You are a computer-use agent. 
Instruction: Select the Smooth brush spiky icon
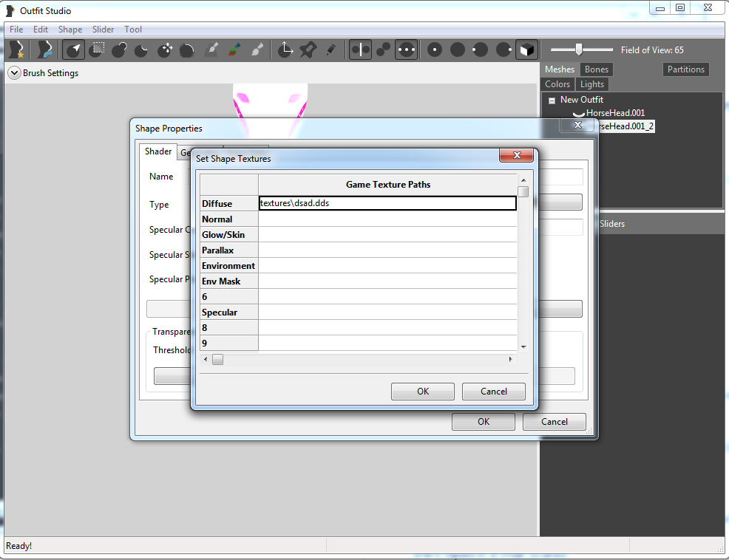187,49
